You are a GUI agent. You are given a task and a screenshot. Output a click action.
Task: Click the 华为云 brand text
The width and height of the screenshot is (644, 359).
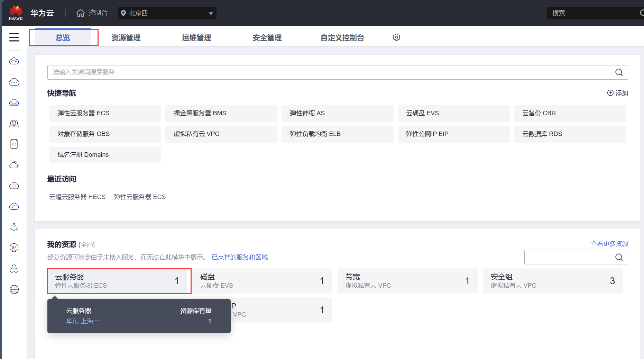[x=42, y=13]
